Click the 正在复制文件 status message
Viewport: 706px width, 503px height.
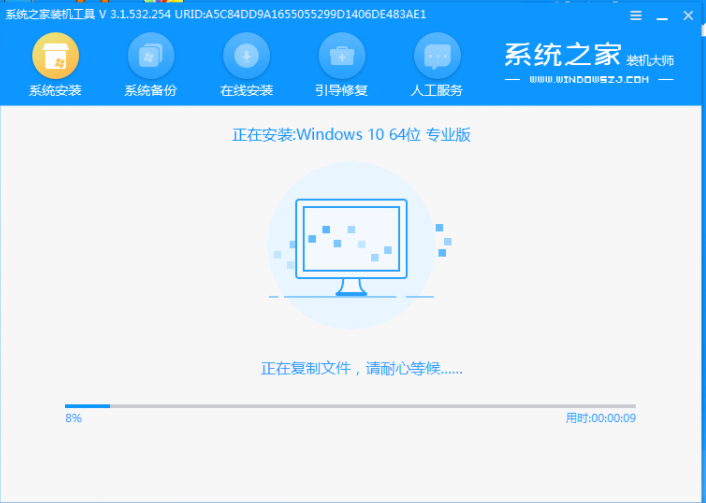click(361, 368)
